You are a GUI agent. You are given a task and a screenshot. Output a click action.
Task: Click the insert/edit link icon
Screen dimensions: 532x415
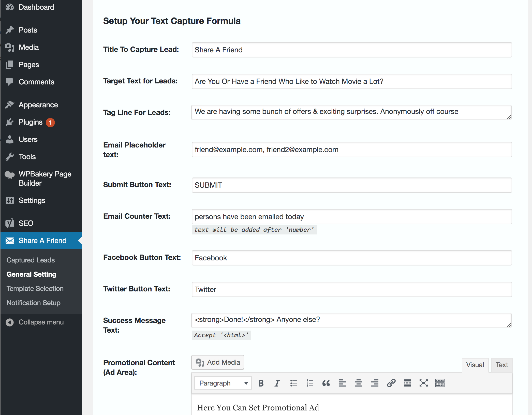[391, 383]
